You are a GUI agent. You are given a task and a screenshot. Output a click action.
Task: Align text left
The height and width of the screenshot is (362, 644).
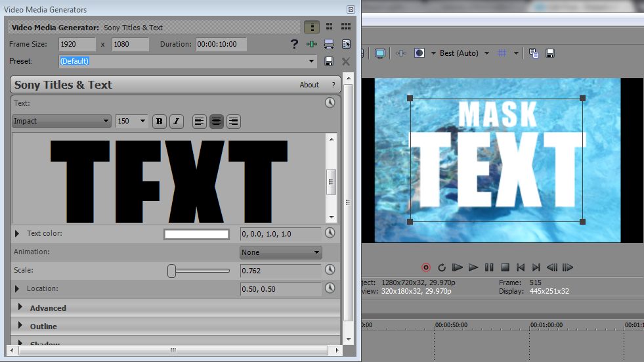(x=199, y=122)
